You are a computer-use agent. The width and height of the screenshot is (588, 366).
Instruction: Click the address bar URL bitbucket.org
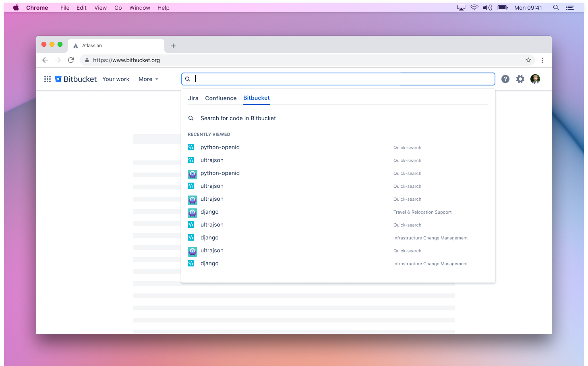126,60
